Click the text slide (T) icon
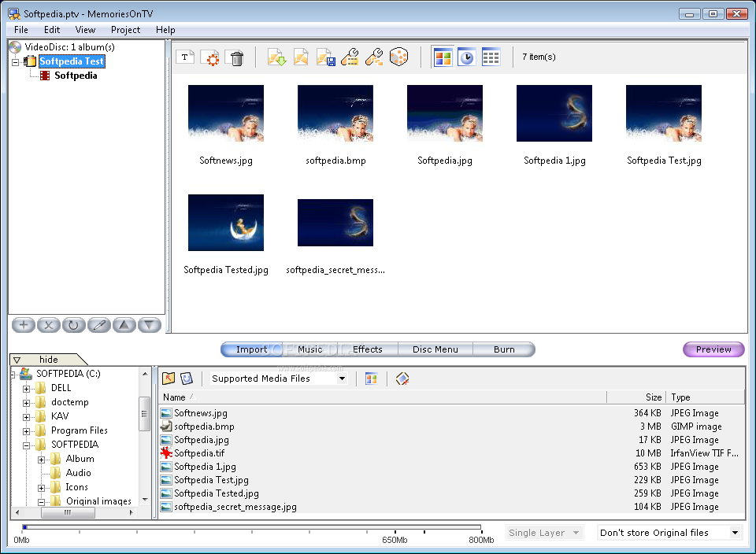This screenshot has height=554, width=756. (185, 57)
